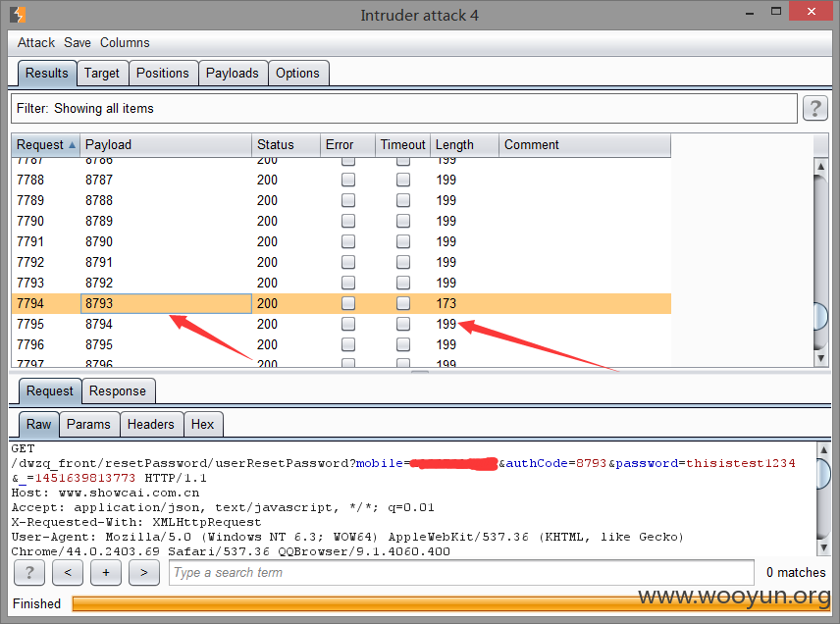The width and height of the screenshot is (840, 624).
Task: Click the Finished attack progress bar
Action: point(450,603)
